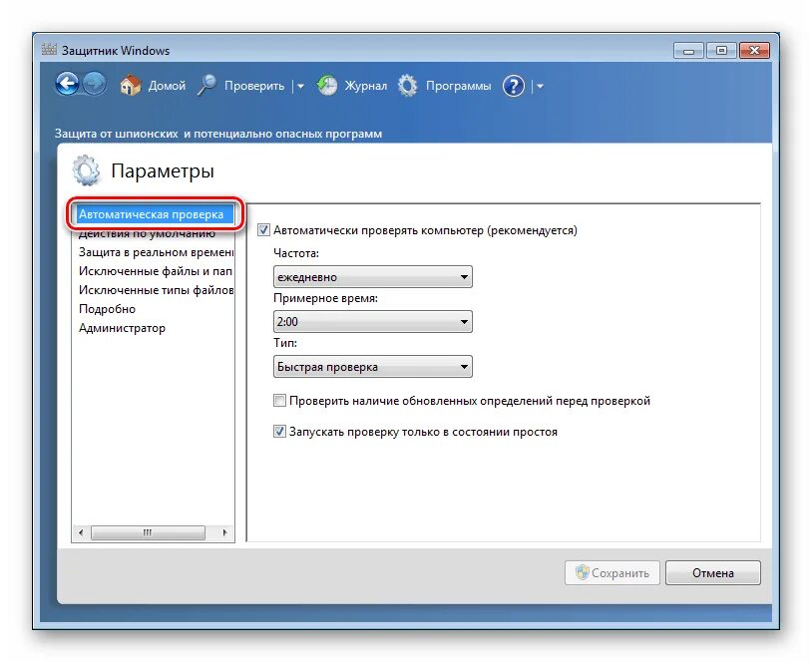
Task: Select Автоматическая проверка in the settings list
Action: click(x=155, y=214)
